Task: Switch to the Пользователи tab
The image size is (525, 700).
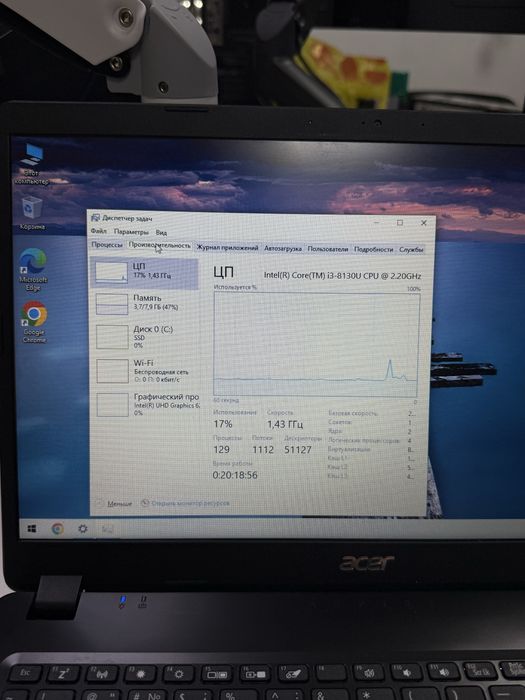Action: point(328,249)
